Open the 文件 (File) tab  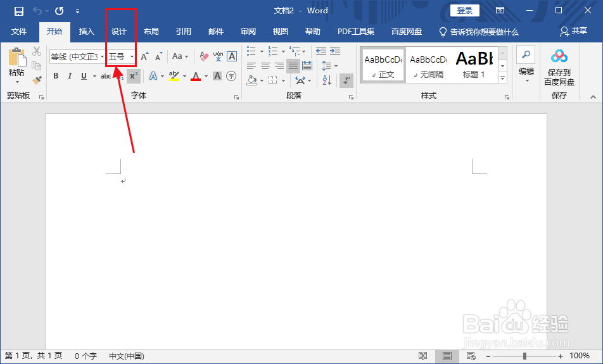[x=19, y=32]
